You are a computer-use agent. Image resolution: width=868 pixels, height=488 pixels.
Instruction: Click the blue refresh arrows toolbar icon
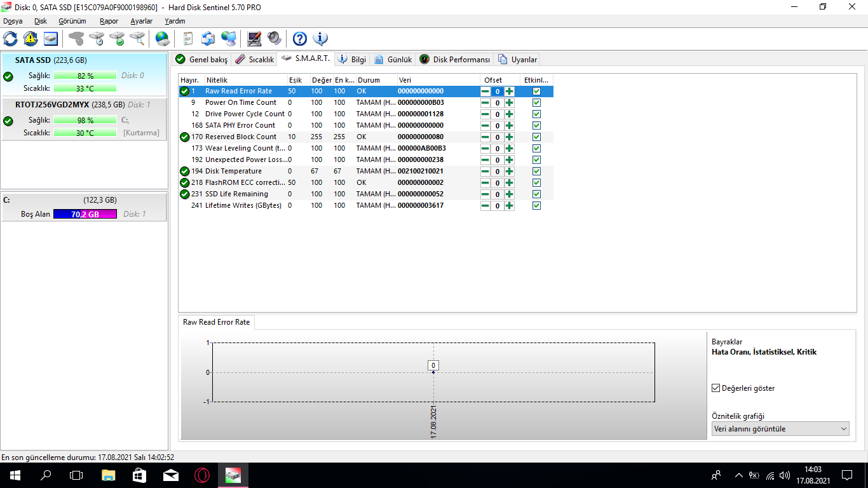click(x=10, y=39)
